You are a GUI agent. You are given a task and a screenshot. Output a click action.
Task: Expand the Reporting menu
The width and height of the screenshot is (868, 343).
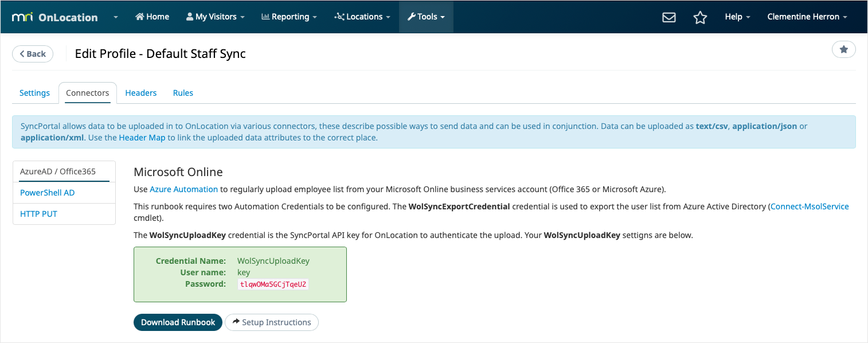289,17
